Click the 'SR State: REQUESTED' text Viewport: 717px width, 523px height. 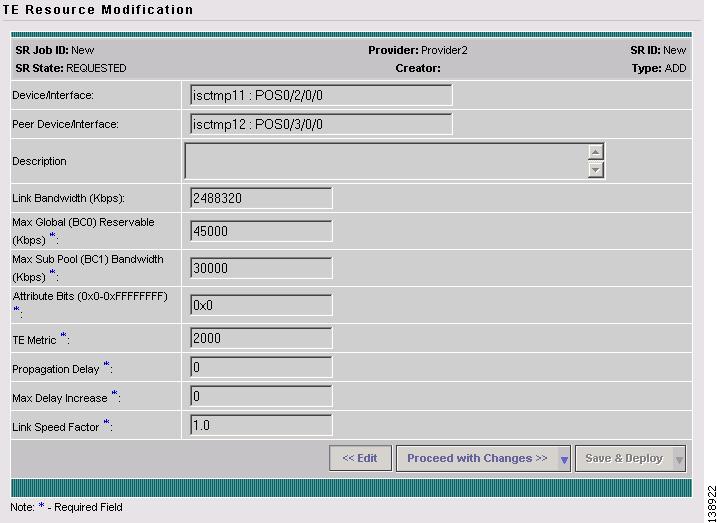click(x=71, y=68)
